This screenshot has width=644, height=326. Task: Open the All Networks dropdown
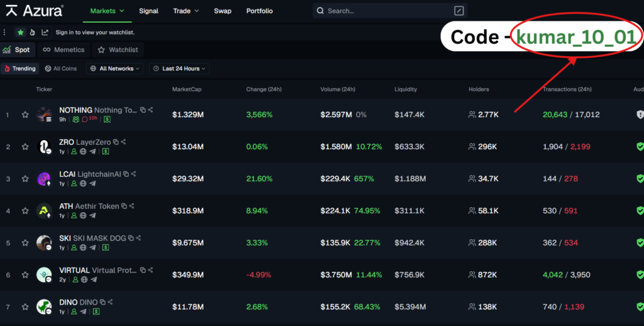tap(114, 69)
